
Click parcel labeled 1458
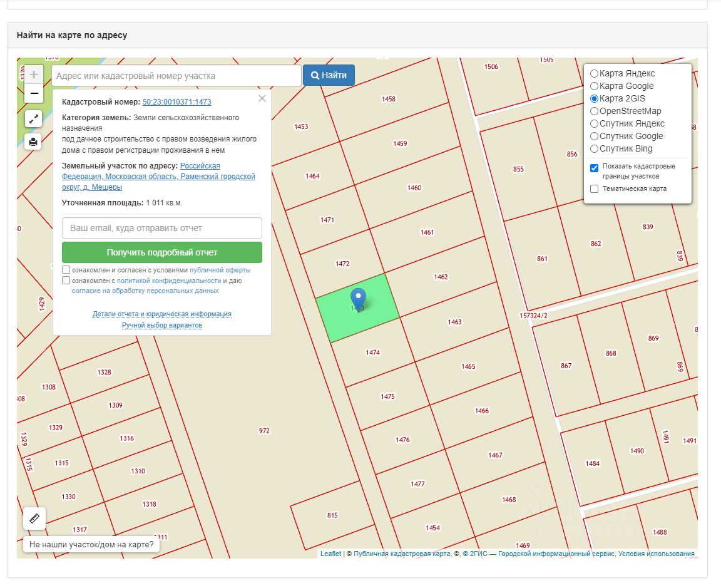389,99
